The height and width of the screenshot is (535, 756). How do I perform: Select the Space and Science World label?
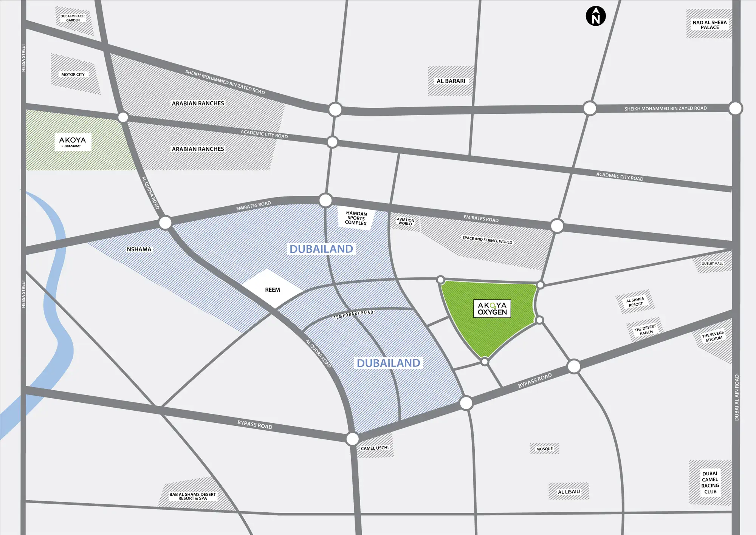click(487, 240)
